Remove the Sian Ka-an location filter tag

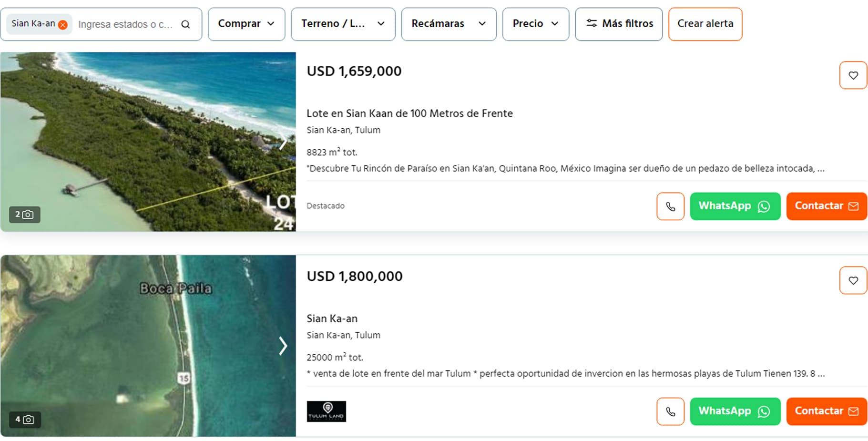[62, 25]
